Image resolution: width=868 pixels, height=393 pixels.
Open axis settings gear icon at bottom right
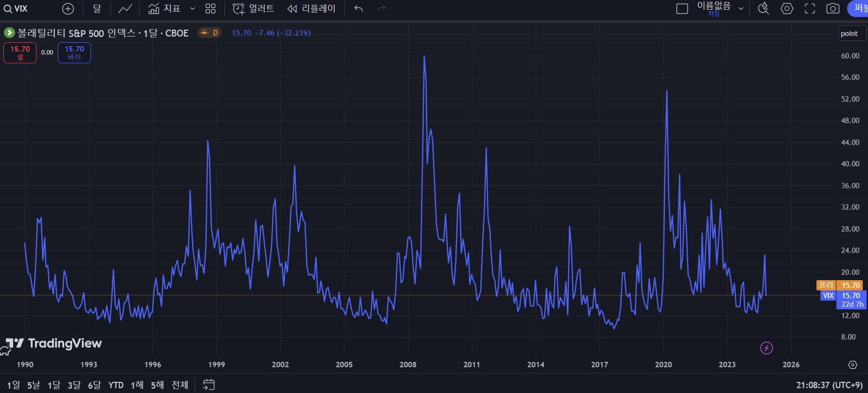[x=852, y=365]
